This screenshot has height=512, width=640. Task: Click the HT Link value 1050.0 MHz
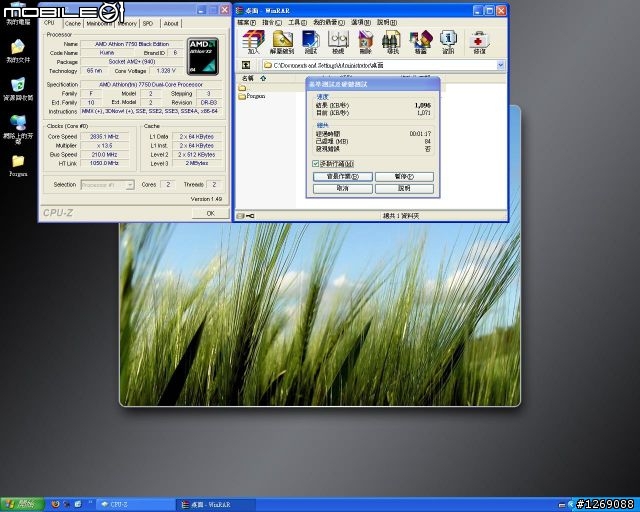click(x=104, y=163)
